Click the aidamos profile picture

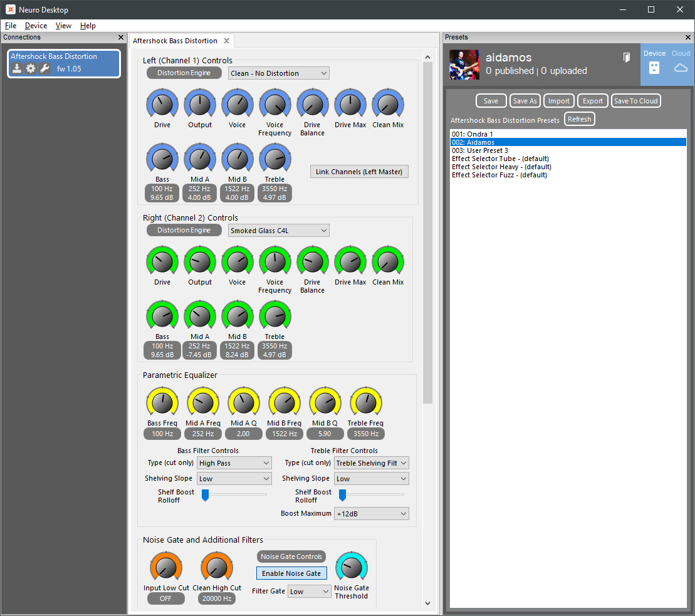(x=464, y=65)
